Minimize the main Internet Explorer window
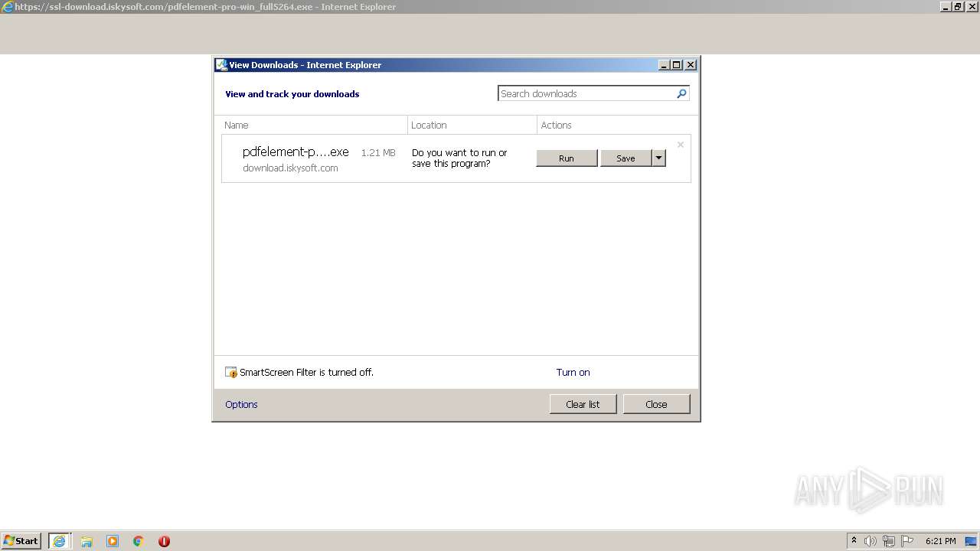The height and width of the screenshot is (551, 980). tap(946, 7)
